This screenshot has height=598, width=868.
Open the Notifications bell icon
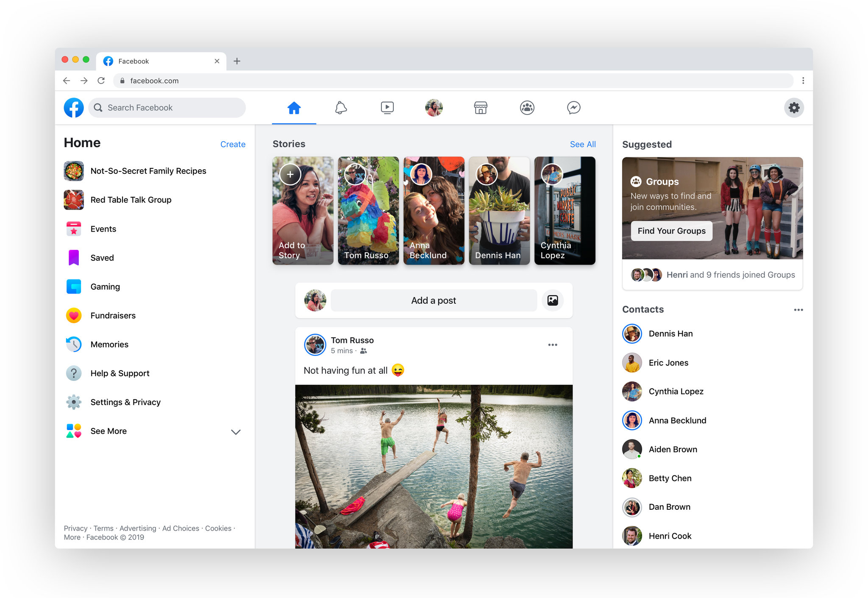(x=342, y=108)
